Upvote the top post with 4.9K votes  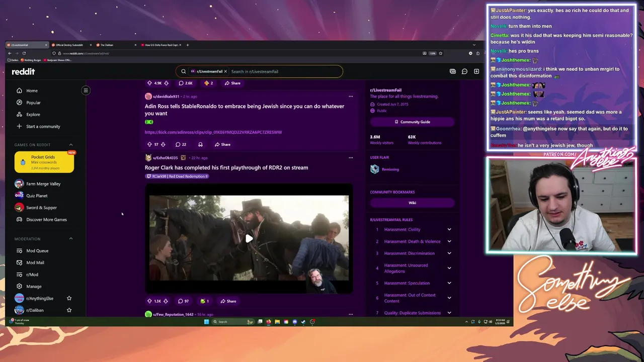[x=149, y=83]
